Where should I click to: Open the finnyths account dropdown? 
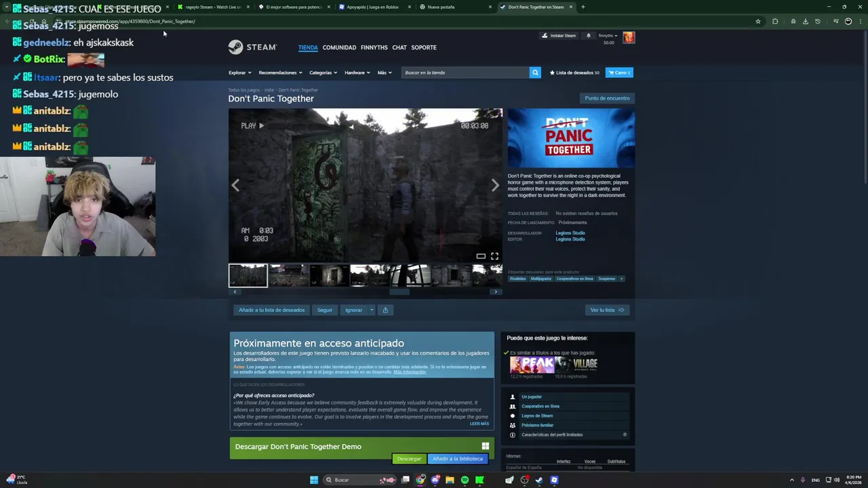click(x=608, y=35)
